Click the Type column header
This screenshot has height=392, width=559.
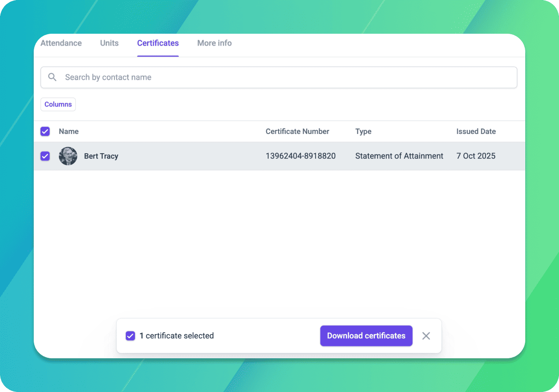pyautogui.click(x=363, y=131)
